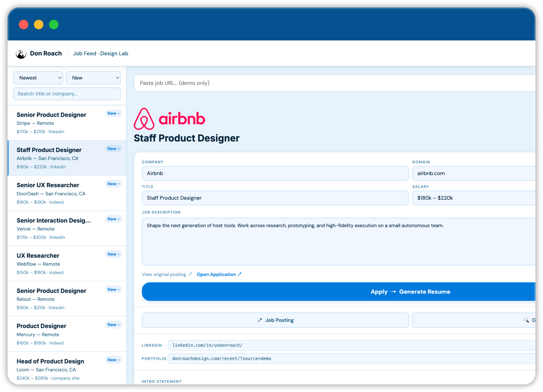Image resolution: width=543 pixels, height=392 pixels.
Task: Click the Airbnb logo
Action: point(169,119)
